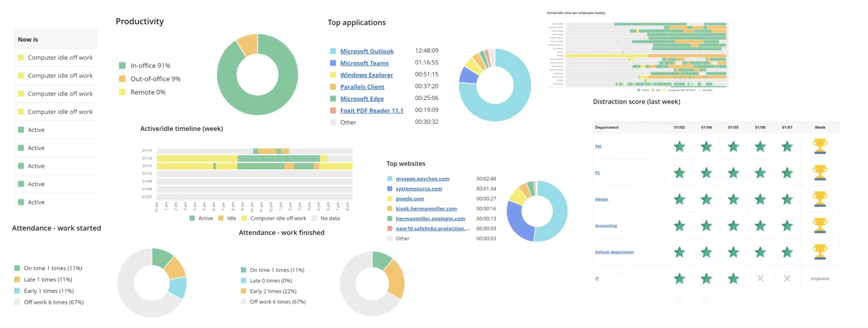Expand the Accounting department details
Viewport: 868px width, 328px height.
coord(606,226)
